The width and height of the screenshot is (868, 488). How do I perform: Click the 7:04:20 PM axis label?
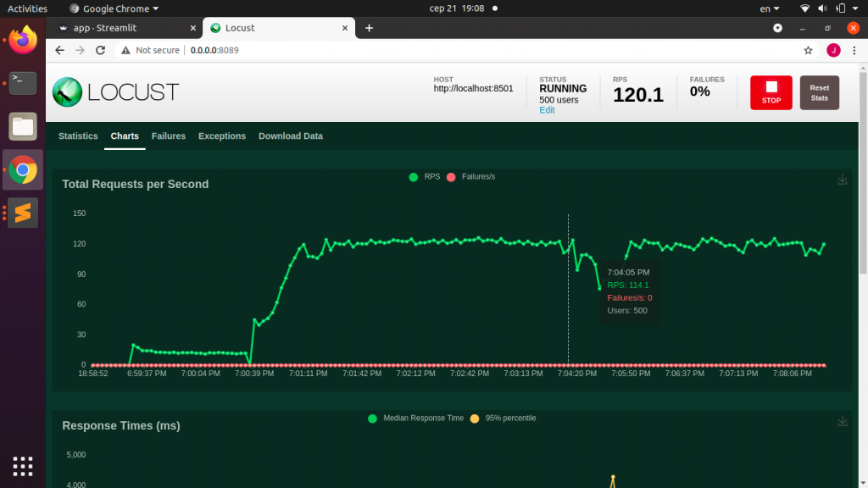[576, 374]
